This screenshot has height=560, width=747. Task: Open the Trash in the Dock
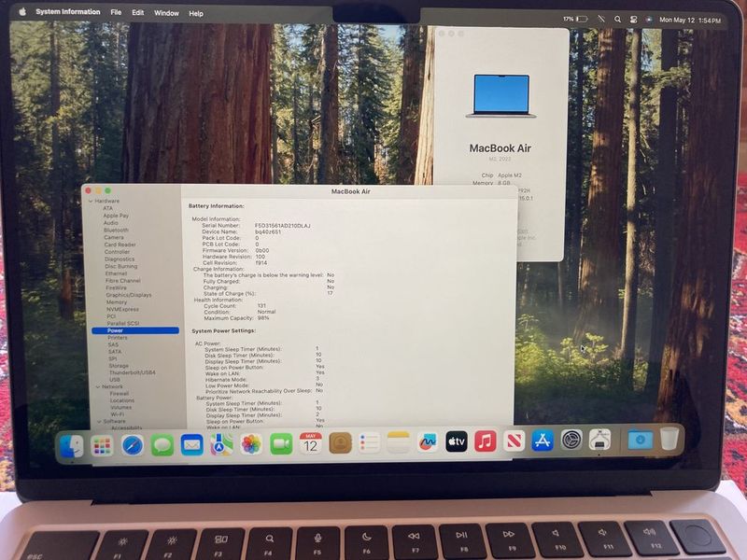[x=669, y=439]
